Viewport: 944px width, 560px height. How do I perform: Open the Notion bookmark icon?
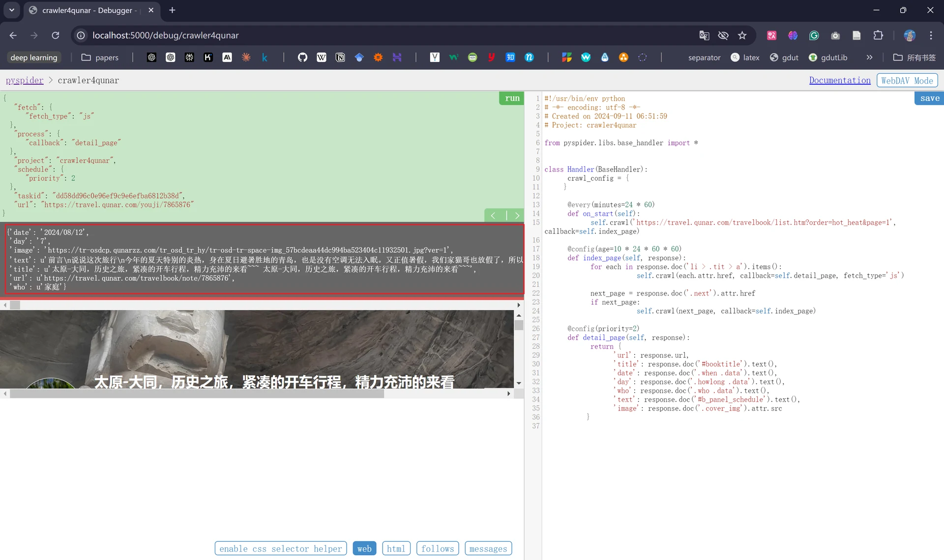340,58
